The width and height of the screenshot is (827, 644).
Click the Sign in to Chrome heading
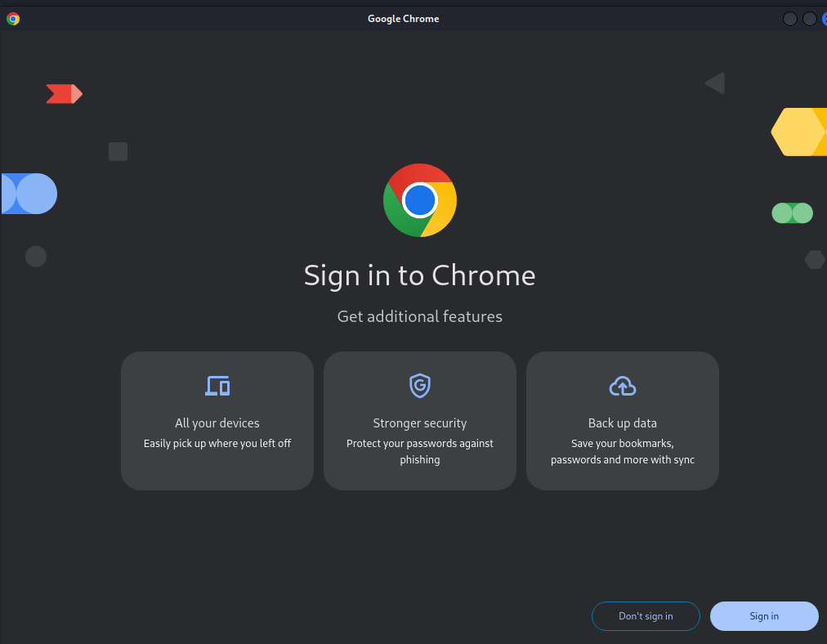420,275
